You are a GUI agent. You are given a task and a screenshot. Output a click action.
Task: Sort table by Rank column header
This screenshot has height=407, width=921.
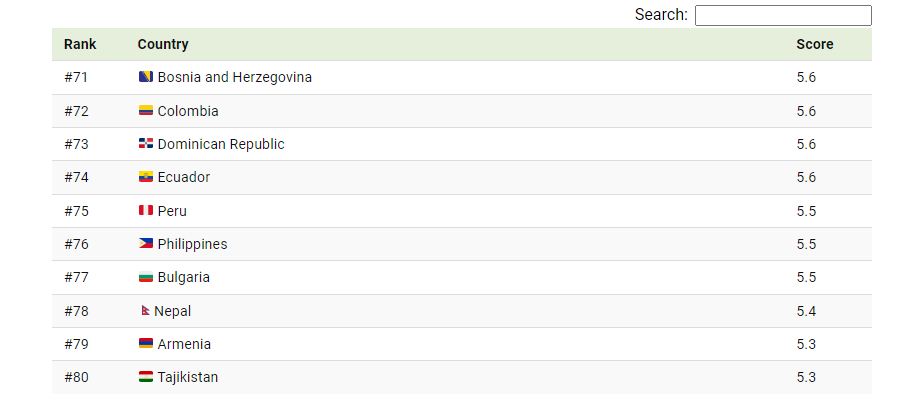tap(80, 44)
